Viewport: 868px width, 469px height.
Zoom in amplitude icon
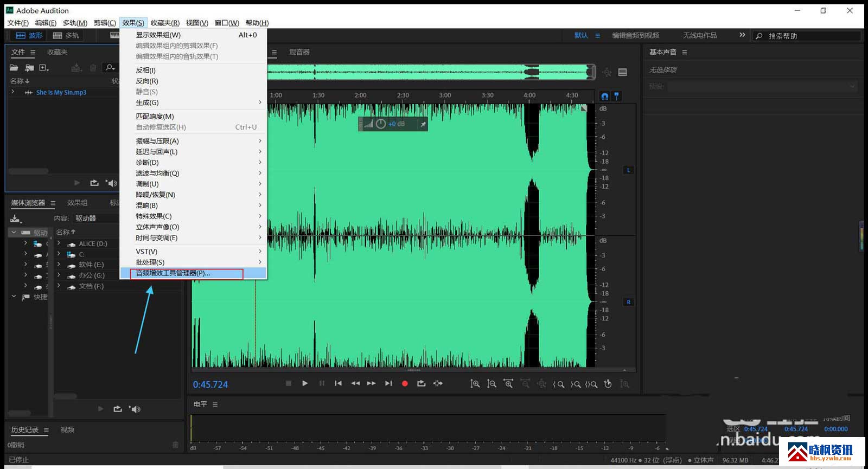tap(475, 384)
